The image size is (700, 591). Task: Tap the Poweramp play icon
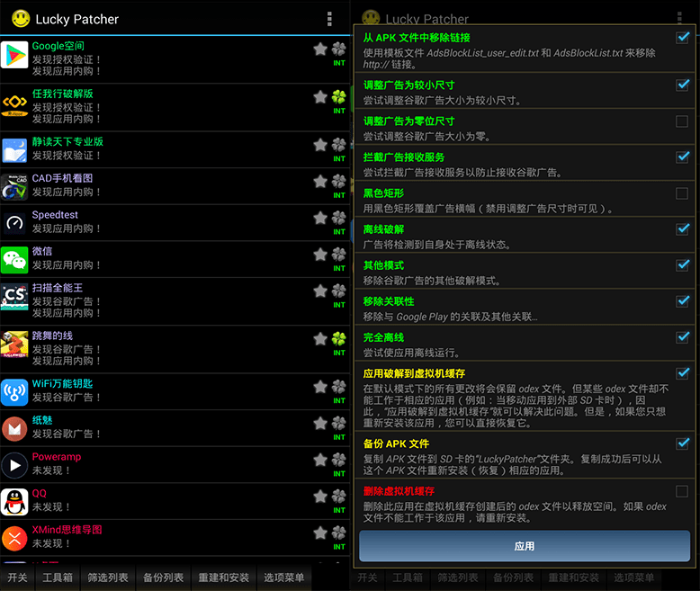coord(14,466)
